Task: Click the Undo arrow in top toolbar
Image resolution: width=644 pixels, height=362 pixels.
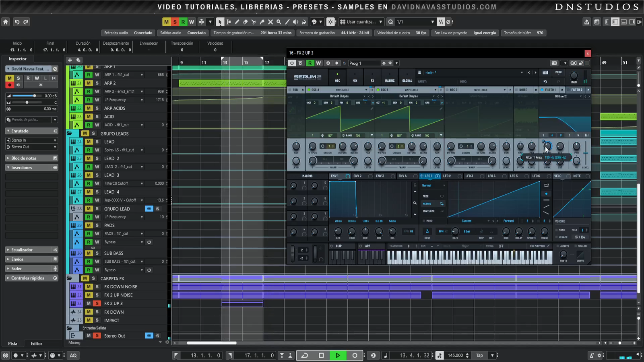Action: click(17, 22)
